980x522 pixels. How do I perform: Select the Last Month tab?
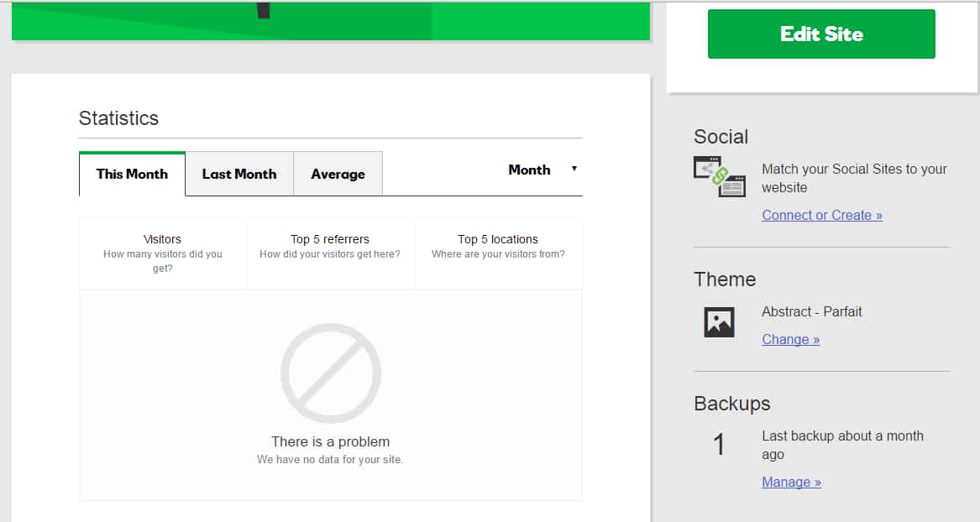pos(239,174)
